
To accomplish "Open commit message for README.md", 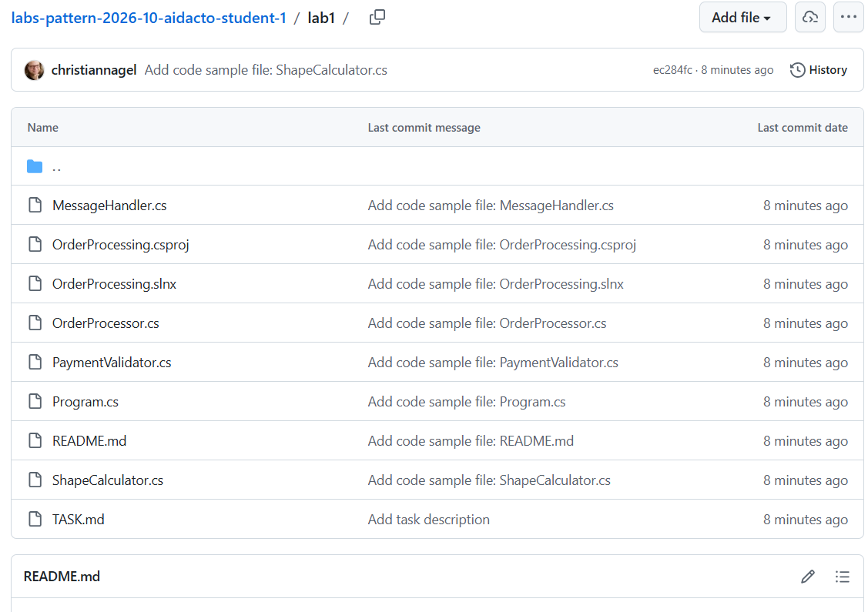I will pyautogui.click(x=471, y=441).
